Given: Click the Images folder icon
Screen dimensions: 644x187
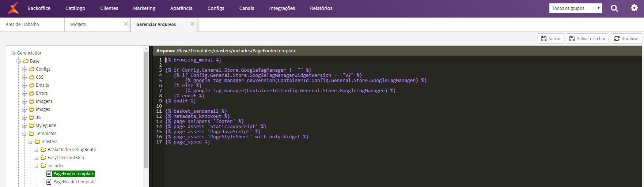Looking at the screenshot, I should point(32,109).
